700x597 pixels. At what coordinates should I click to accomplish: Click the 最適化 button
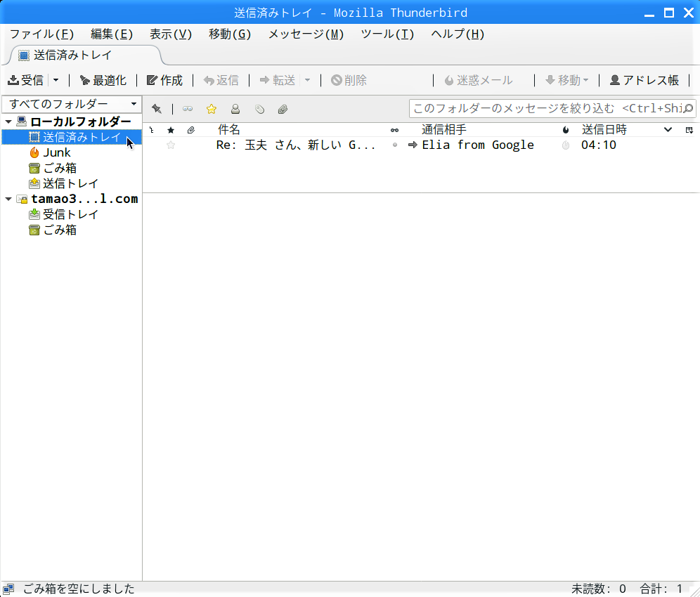pyautogui.click(x=103, y=80)
